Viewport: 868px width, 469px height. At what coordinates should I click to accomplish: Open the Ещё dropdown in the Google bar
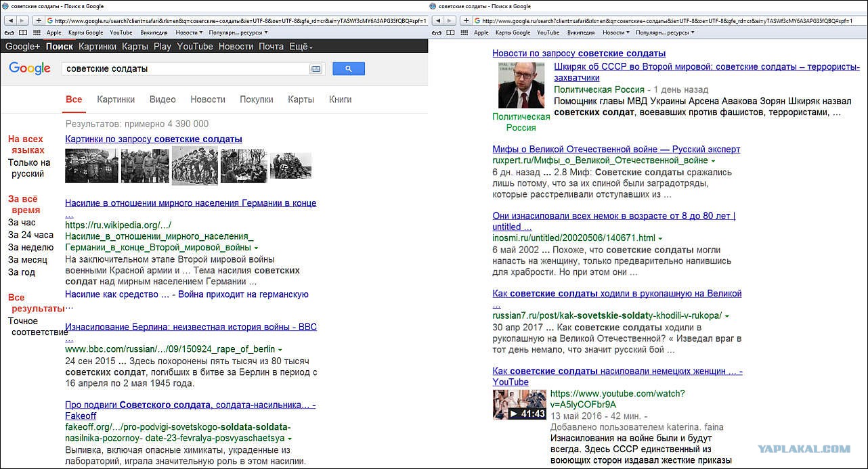click(301, 47)
